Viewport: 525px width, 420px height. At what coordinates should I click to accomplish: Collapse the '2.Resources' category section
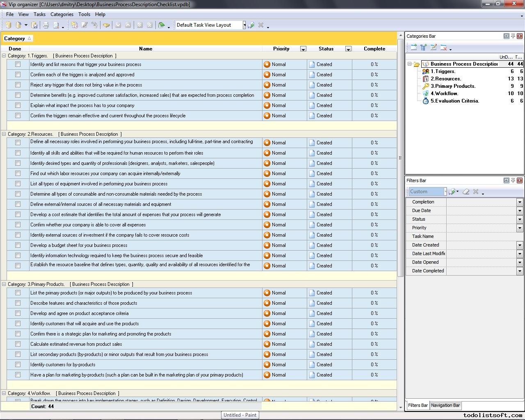pyautogui.click(x=3, y=134)
